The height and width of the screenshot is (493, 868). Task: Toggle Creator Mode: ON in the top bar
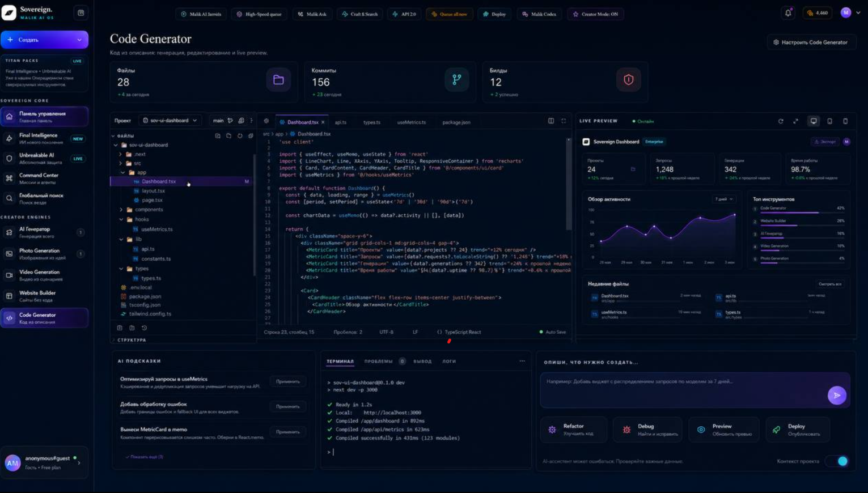(x=595, y=14)
